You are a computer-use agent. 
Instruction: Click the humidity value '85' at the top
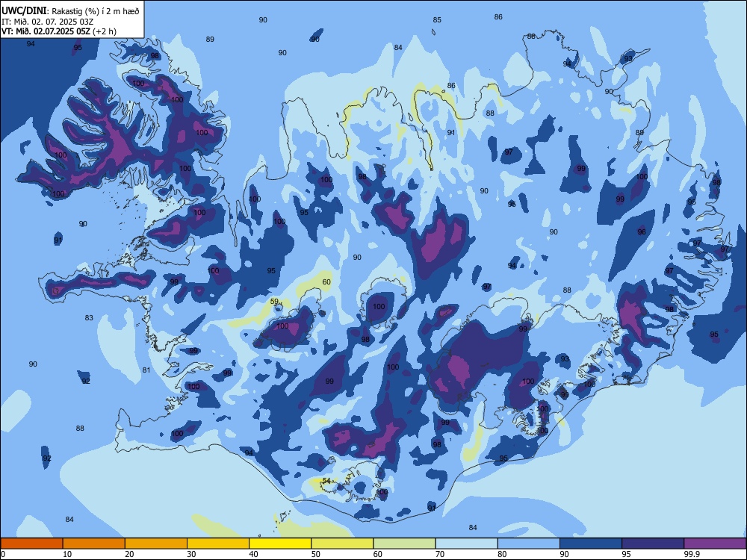437,20
